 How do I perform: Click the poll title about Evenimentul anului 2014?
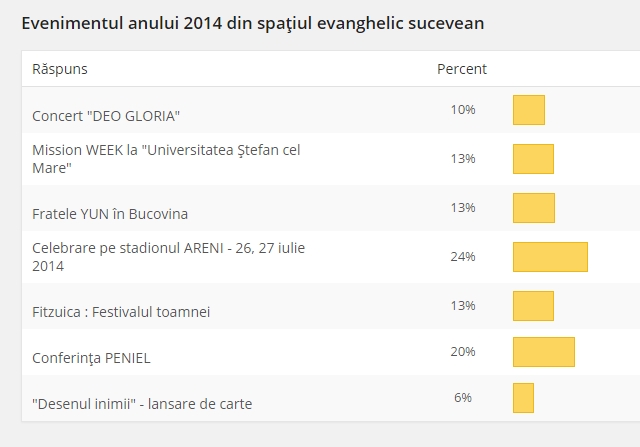[x=252, y=22]
